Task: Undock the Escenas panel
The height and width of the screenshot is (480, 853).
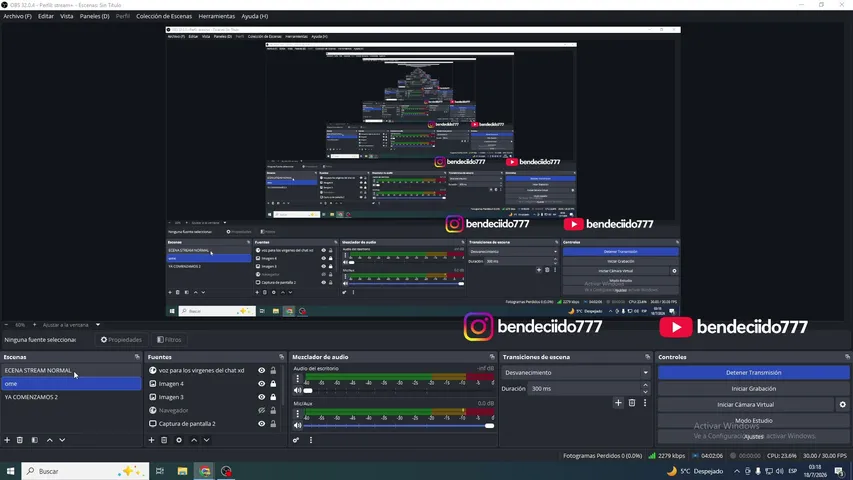Action: pyautogui.click(x=137, y=357)
